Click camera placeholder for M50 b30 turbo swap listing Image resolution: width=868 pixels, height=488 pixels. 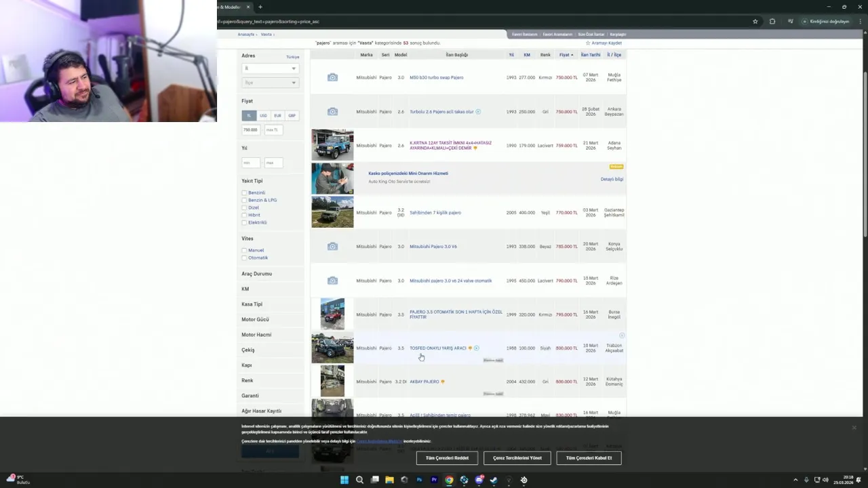tap(332, 77)
